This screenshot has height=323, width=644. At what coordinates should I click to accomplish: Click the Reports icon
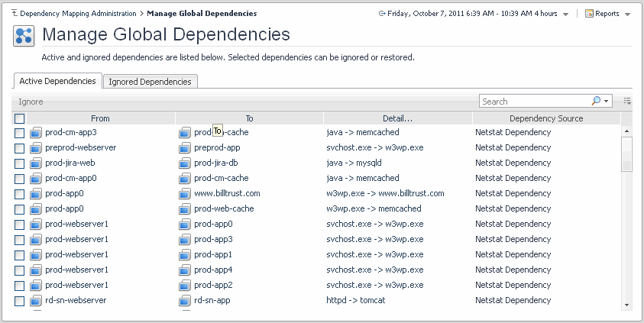click(x=590, y=14)
